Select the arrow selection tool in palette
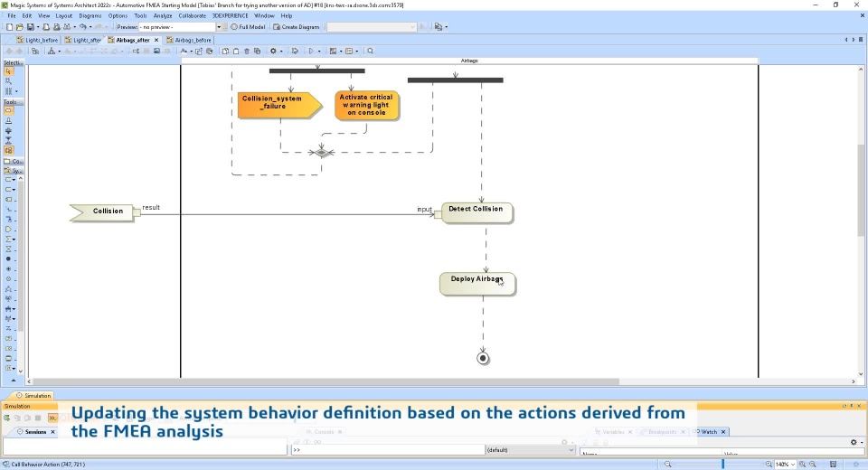This screenshot has height=470, width=868. [8, 71]
